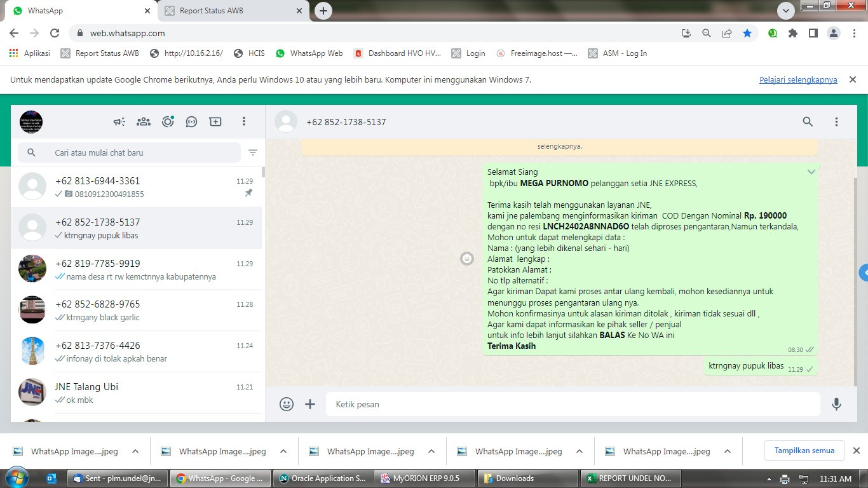Open the Dashboard HVO bookmark
Viewport: 868px width, 488px height.
pyautogui.click(x=397, y=53)
